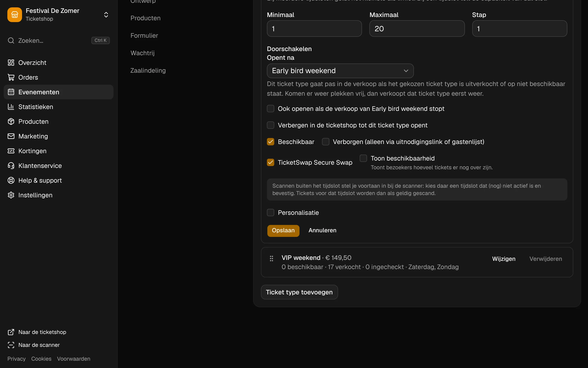The width and height of the screenshot is (588, 368).
Task: Click the Instellingen gear icon
Action: pos(11,195)
